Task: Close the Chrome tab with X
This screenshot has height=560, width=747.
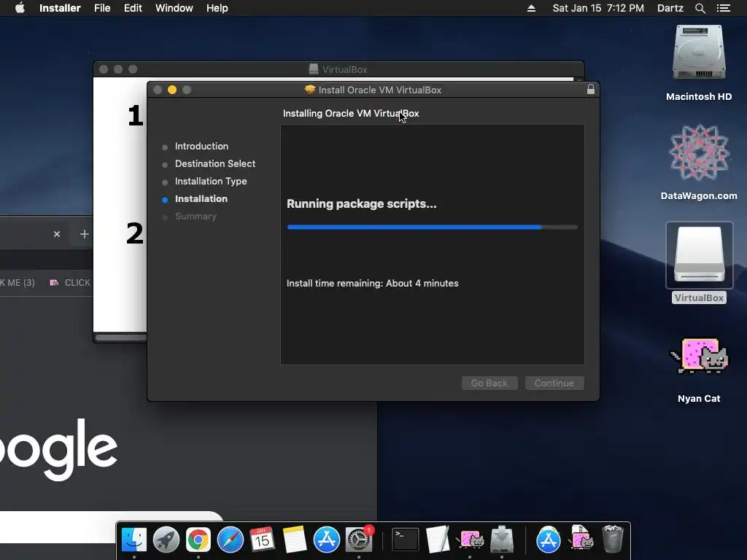Action: pyautogui.click(x=57, y=234)
